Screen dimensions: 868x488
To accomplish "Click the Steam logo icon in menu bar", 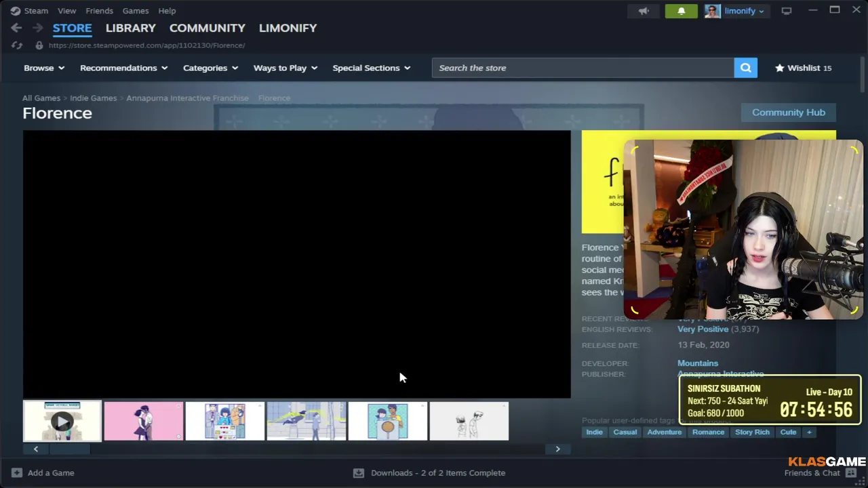I will pyautogui.click(x=15, y=11).
